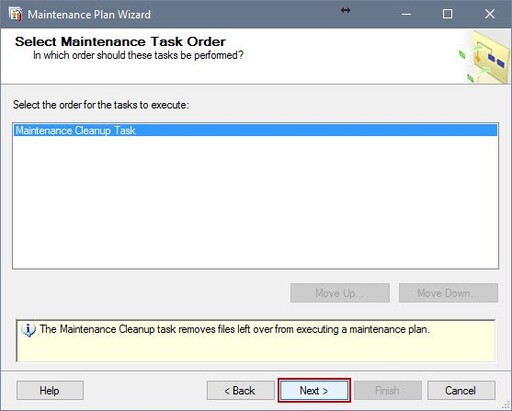Viewport: 512px width, 411px height.
Task: Click the wizard flowchart graphic in header
Action: [483, 57]
